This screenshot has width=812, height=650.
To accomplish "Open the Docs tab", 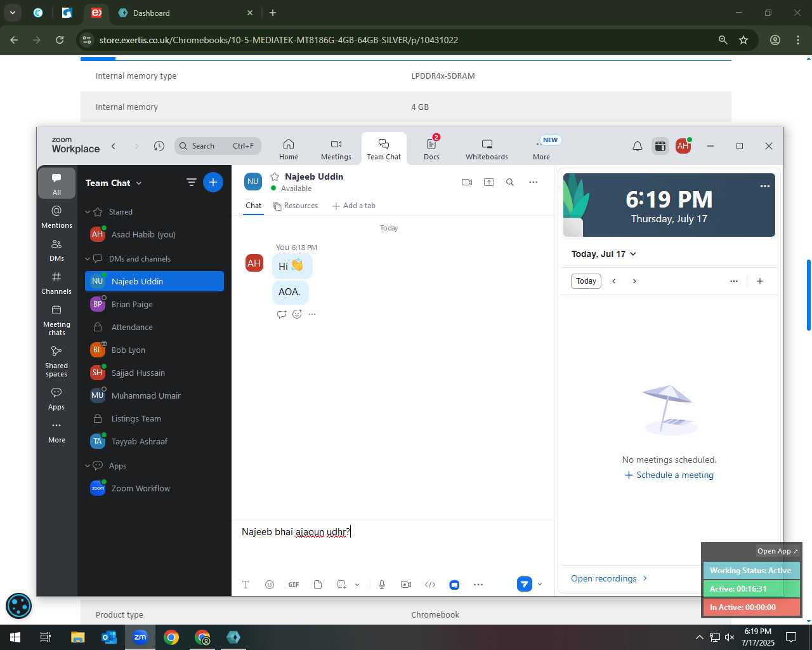I will [432, 149].
